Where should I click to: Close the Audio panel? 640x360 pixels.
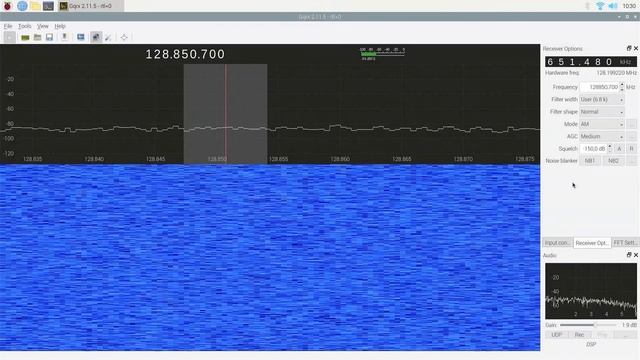click(636, 255)
